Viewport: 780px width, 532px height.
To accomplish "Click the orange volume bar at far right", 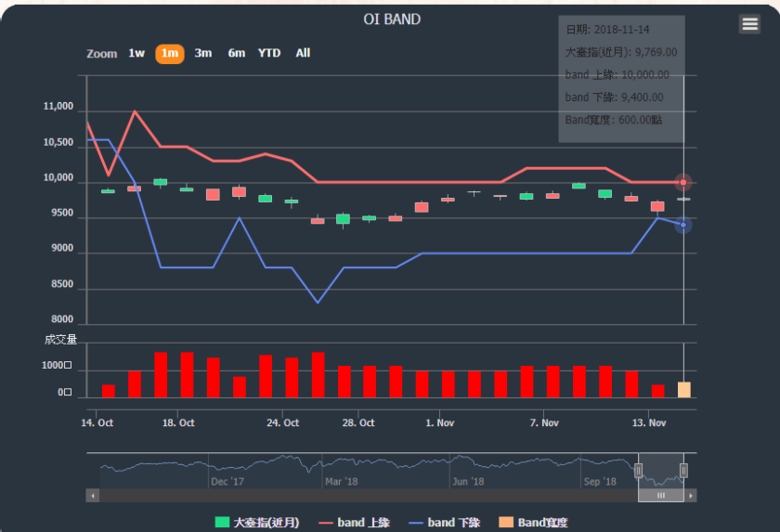I will tap(683, 389).
